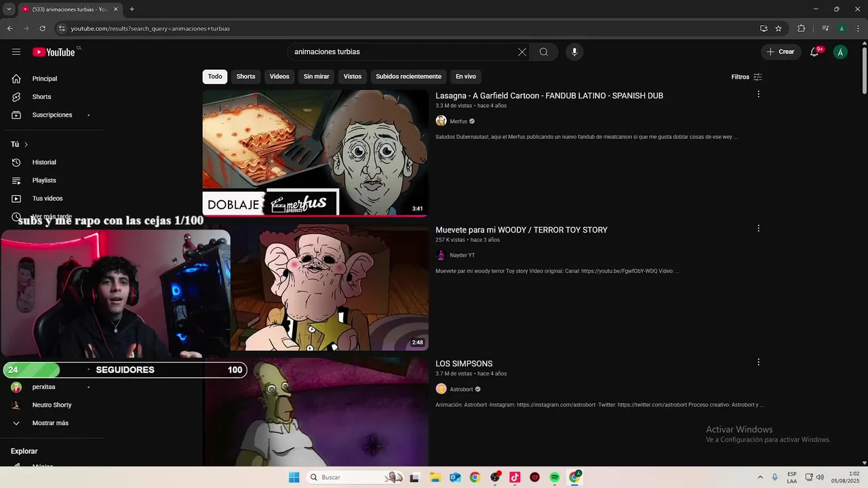Open the Astrobort channel name link

461,389
